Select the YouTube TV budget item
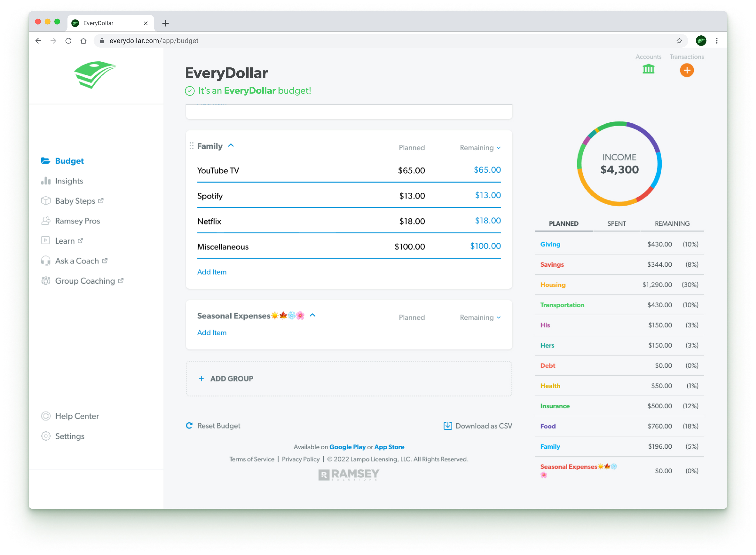The image size is (756, 555). tap(349, 170)
